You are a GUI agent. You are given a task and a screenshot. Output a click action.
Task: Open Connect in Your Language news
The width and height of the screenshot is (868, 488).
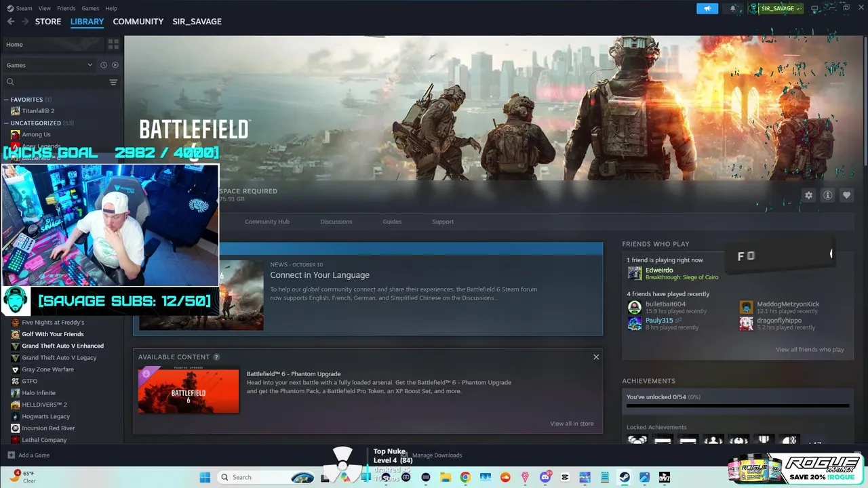coord(319,275)
